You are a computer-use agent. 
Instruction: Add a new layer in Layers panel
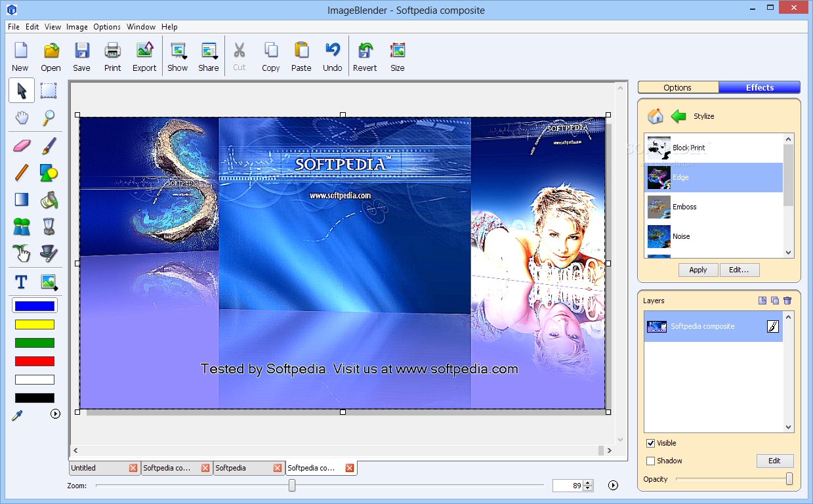[762, 301]
